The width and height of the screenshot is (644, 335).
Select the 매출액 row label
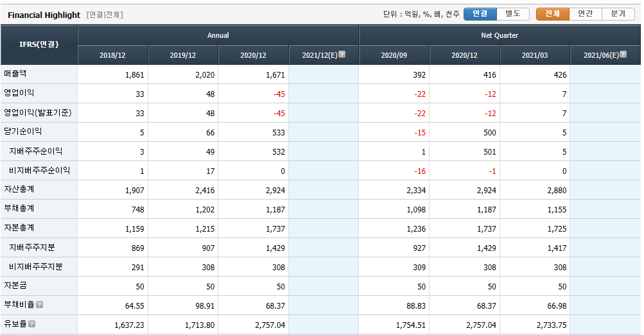(15, 74)
